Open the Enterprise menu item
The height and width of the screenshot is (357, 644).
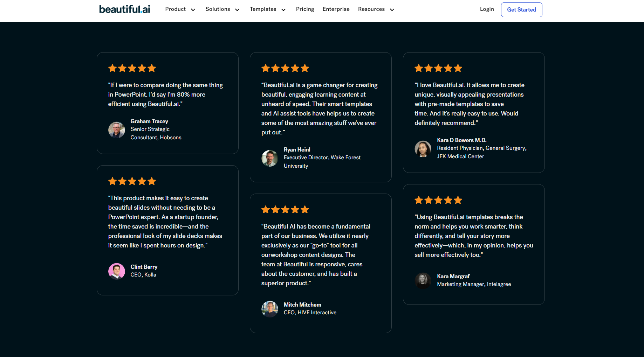coord(336,9)
